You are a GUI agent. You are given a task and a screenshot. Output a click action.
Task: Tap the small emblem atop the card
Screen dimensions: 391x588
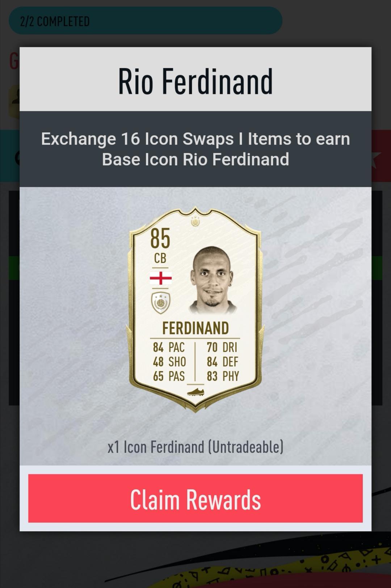(195, 221)
